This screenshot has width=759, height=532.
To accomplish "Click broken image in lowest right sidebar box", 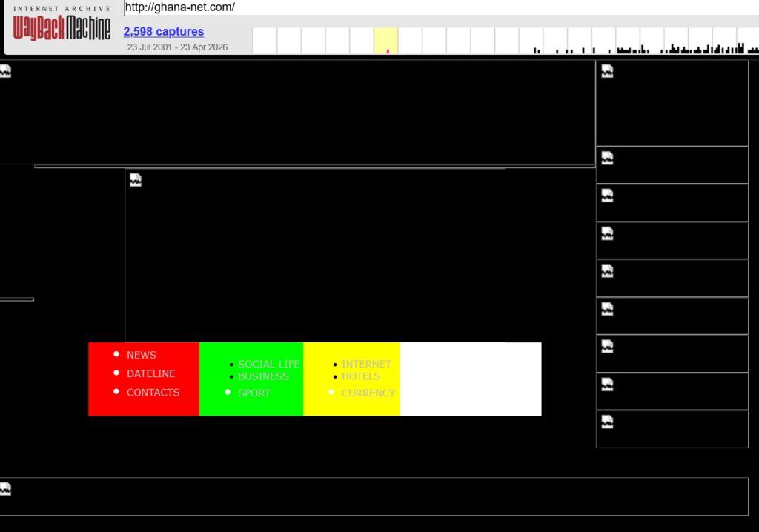I will (607, 422).
